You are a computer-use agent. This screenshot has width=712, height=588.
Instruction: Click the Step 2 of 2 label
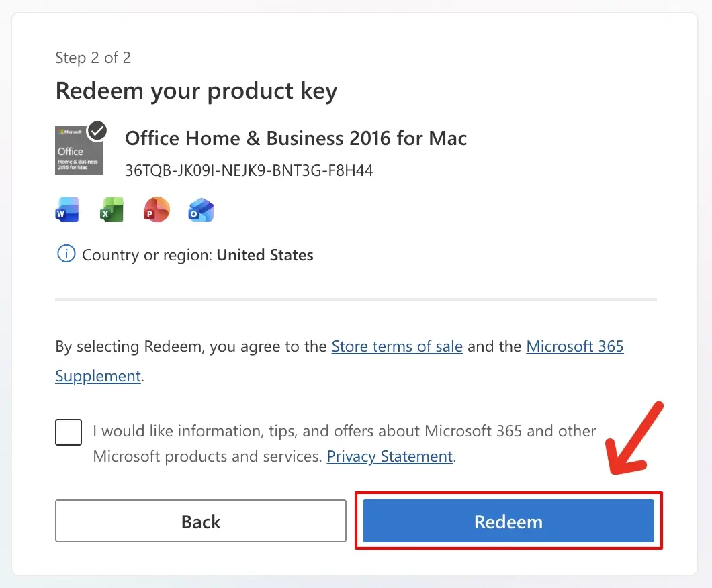93,58
